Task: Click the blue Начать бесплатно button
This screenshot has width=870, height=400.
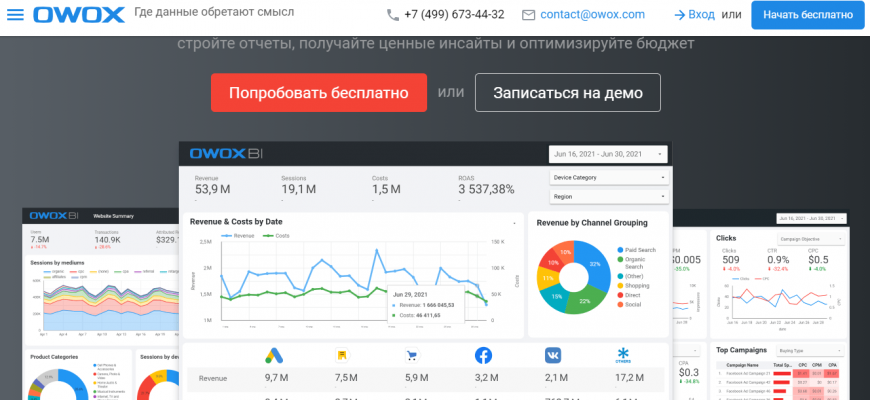Action: (x=808, y=15)
